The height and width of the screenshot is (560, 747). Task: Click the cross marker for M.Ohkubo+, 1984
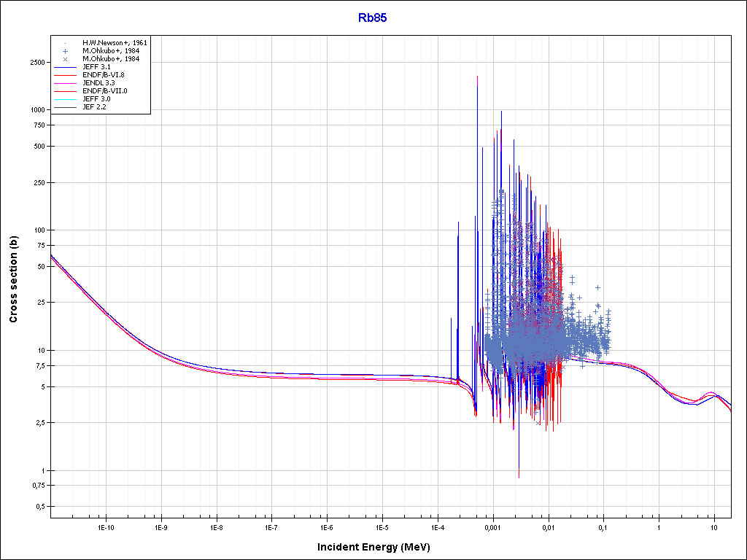(x=66, y=59)
